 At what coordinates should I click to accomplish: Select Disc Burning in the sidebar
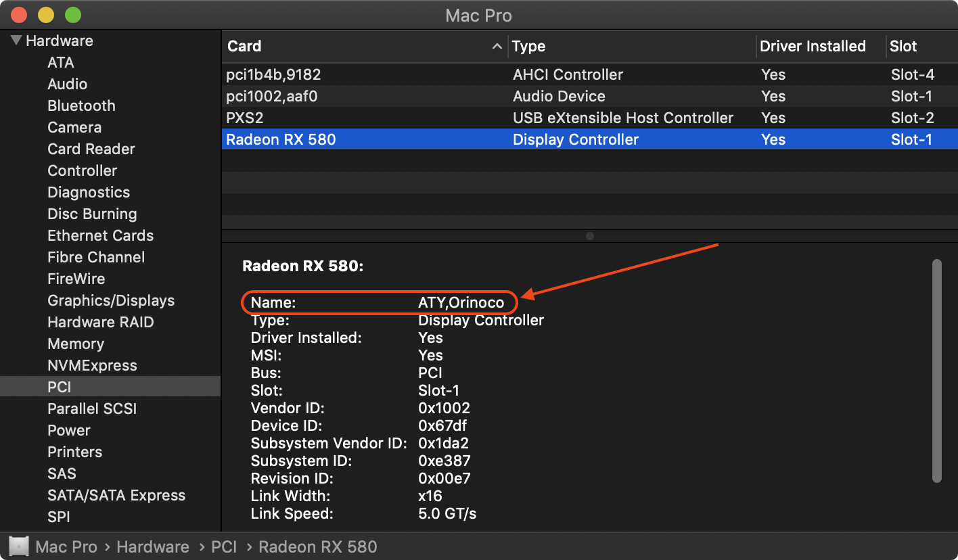pyautogui.click(x=92, y=214)
